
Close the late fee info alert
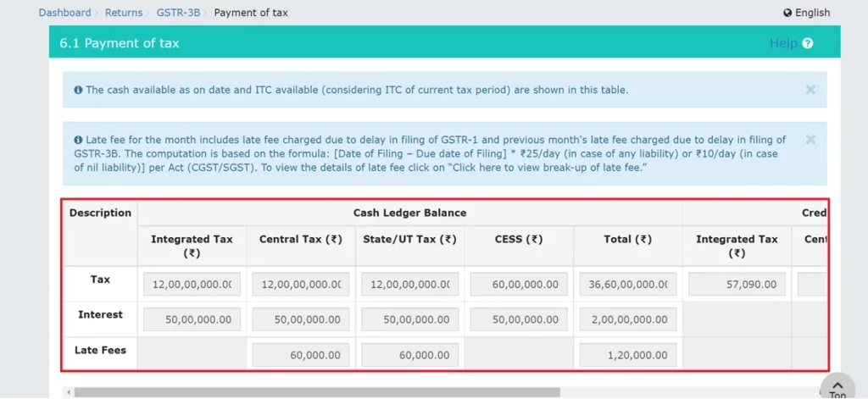pyautogui.click(x=810, y=139)
